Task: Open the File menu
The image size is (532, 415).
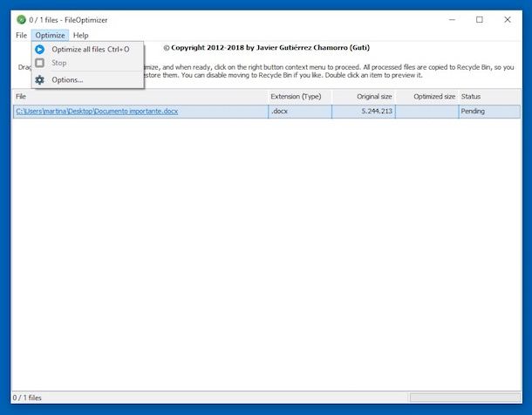Action: pyautogui.click(x=22, y=35)
